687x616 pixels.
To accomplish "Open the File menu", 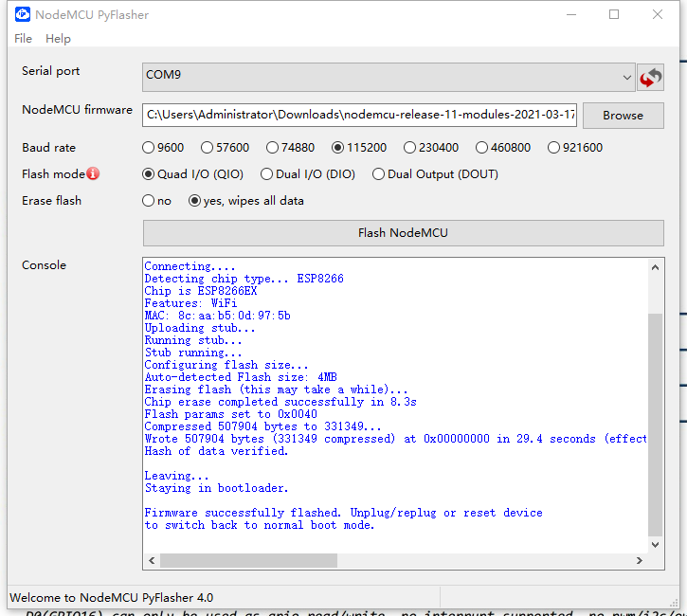I will point(24,39).
